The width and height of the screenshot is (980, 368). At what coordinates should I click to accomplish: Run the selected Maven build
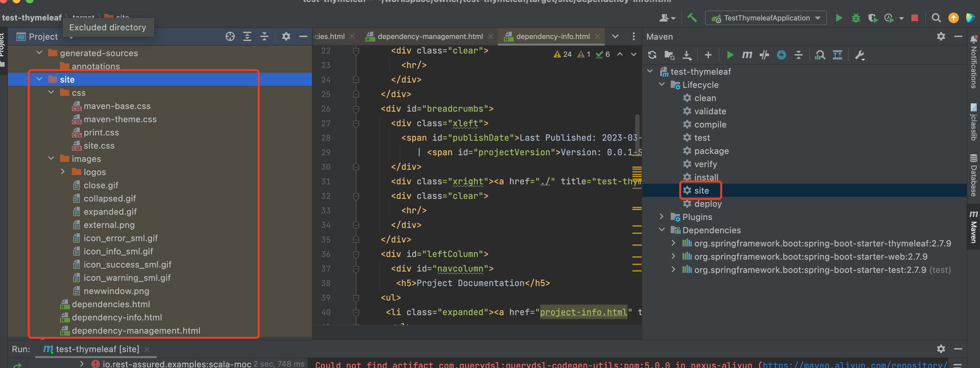coord(730,55)
